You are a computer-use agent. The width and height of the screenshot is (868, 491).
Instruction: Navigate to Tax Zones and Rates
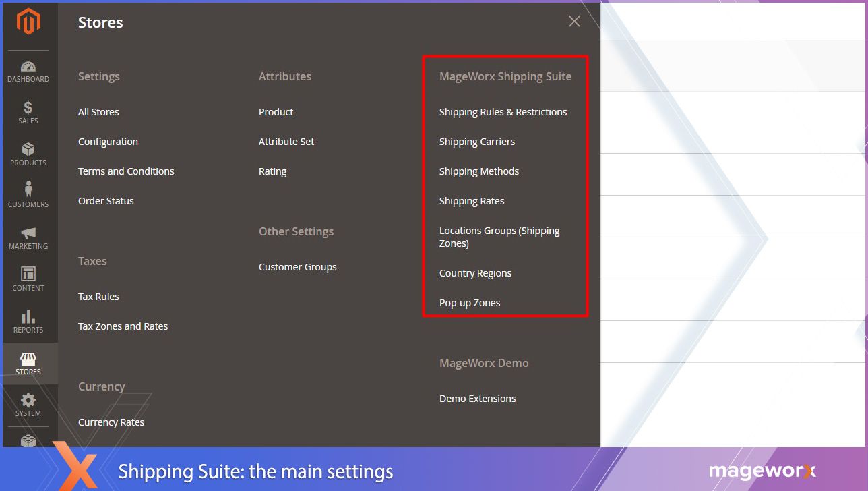(x=123, y=326)
